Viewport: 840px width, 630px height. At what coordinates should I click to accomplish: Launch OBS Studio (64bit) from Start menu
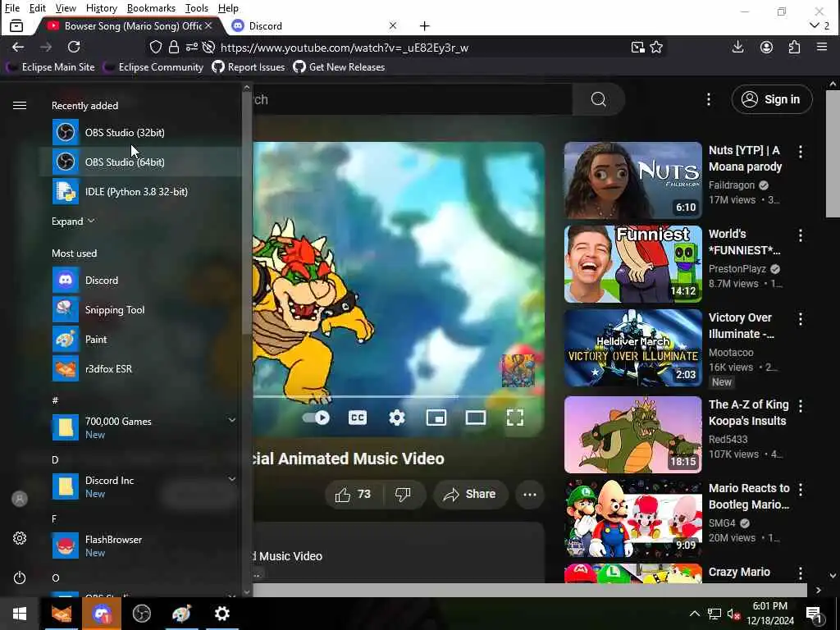point(140,162)
